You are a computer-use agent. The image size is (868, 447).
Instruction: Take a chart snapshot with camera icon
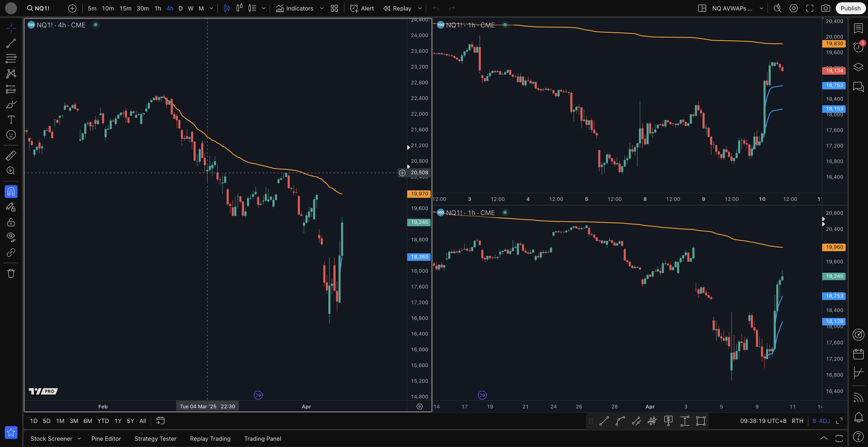825,8
